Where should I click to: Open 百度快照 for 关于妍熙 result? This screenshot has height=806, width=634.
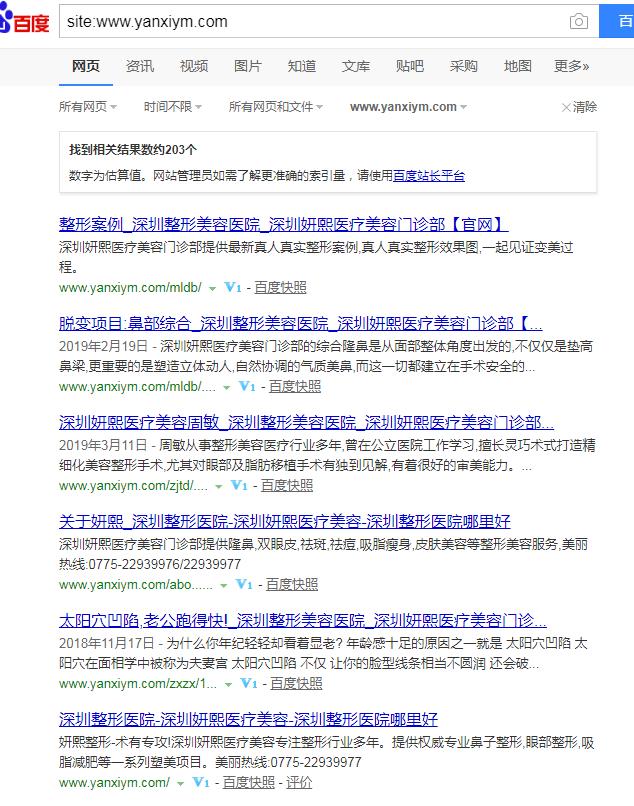(x=292, y=584)
